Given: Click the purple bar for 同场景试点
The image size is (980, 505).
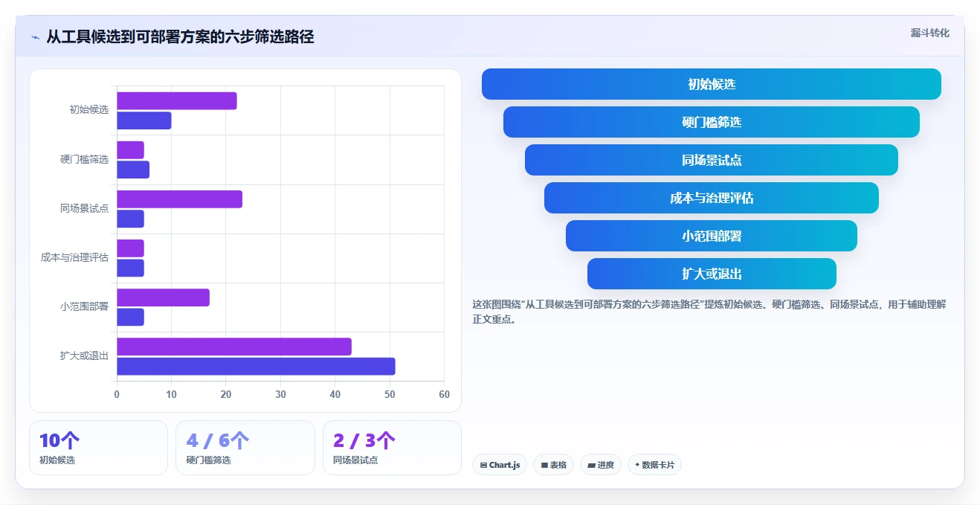Looking at the screenshot, I should [179, 199].
